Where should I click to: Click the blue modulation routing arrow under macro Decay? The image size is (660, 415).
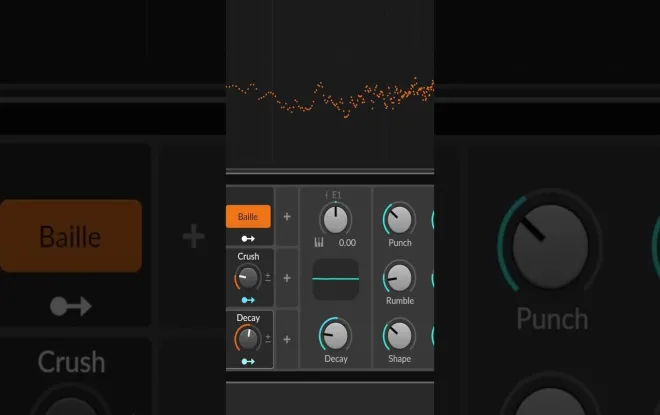coord(248,361)
